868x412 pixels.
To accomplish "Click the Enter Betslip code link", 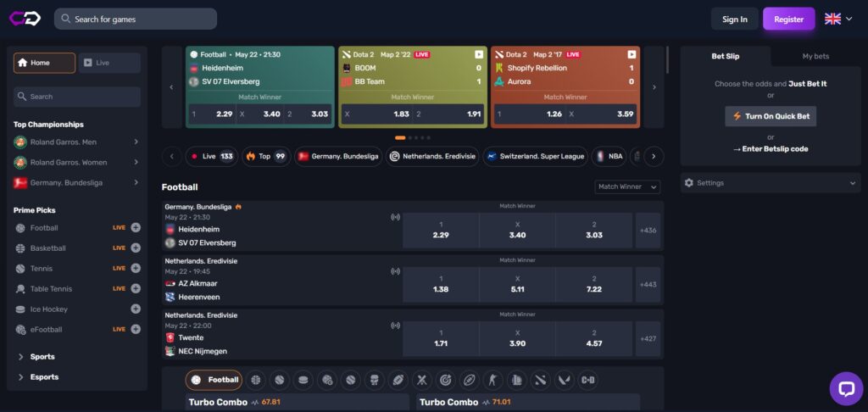I will point(770,149).
